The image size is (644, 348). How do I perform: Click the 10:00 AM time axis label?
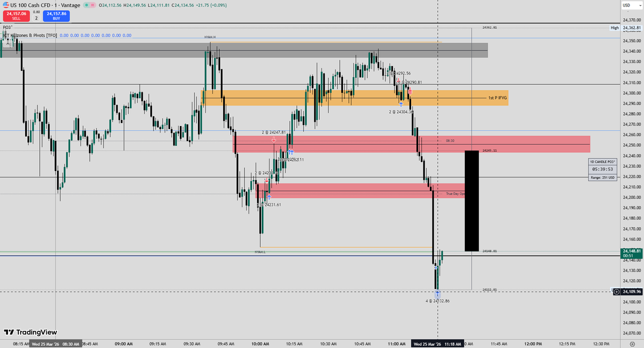(260, 344)
